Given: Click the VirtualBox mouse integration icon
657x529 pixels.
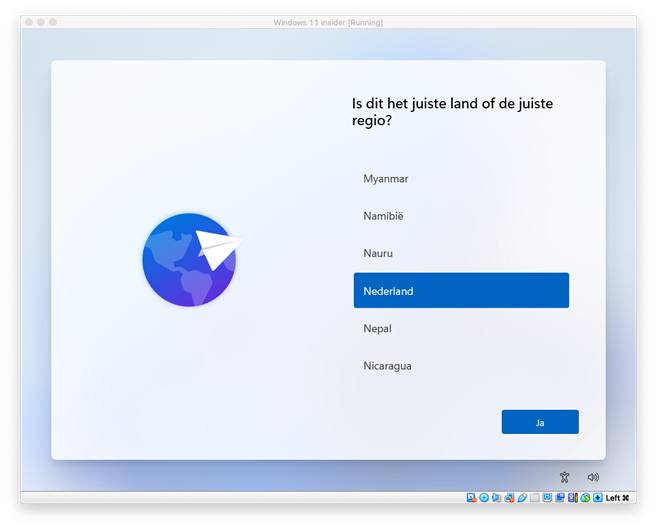Looking at the screenshot, I should pyautogui.click(x=585, y=498).
